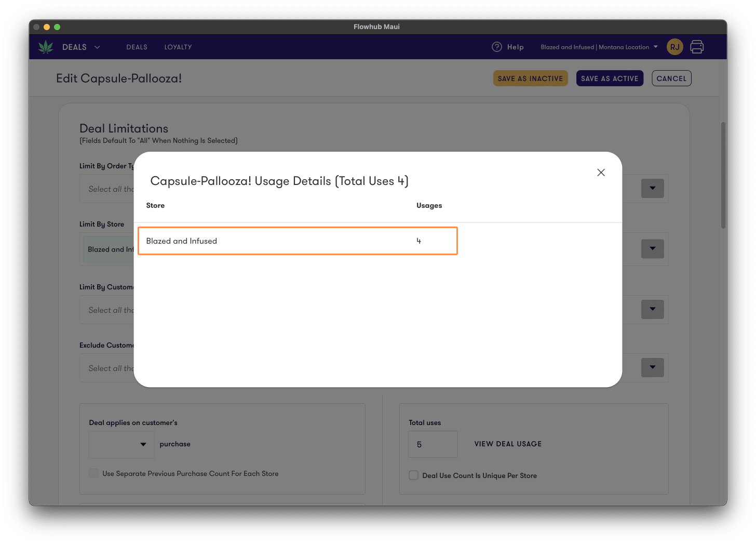
Task: Expand the Limit By Store dropdown arrow
Action: click(x=653, y=248)
